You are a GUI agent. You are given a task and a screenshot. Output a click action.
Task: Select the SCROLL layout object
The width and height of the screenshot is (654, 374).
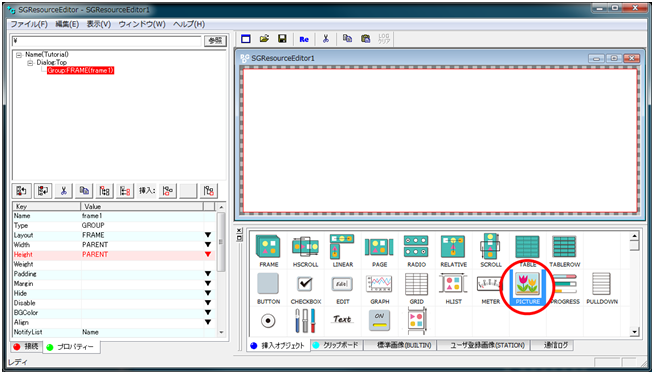pos(490,250)
